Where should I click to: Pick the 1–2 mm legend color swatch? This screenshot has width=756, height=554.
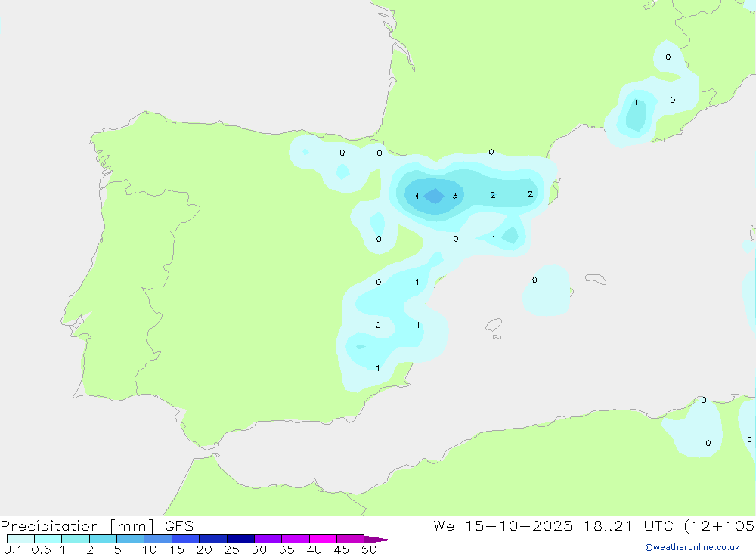pyautogui.click(x=75, y=539)
